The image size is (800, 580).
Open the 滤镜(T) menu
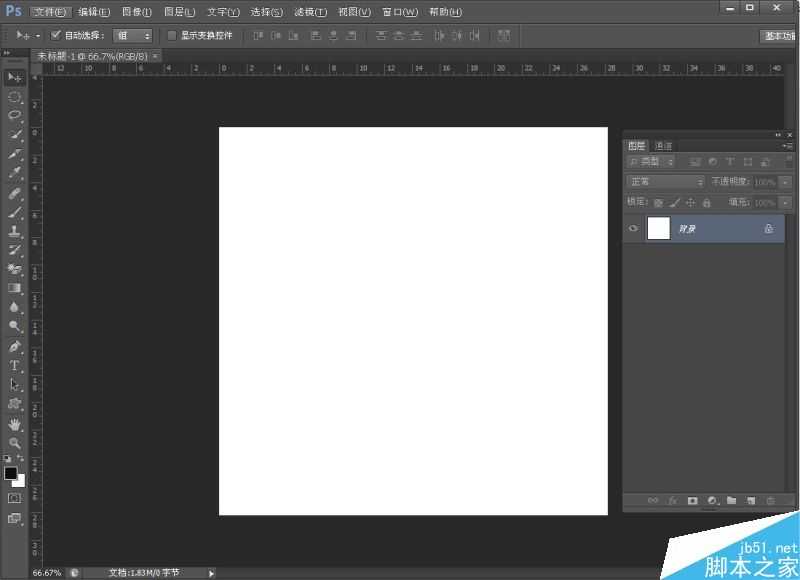[x=310, y=12]
